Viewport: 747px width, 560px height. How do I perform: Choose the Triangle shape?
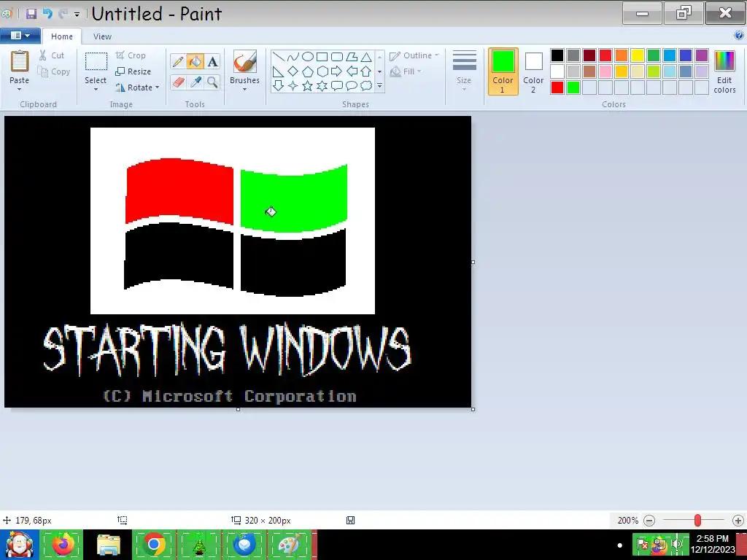[366, 57]
